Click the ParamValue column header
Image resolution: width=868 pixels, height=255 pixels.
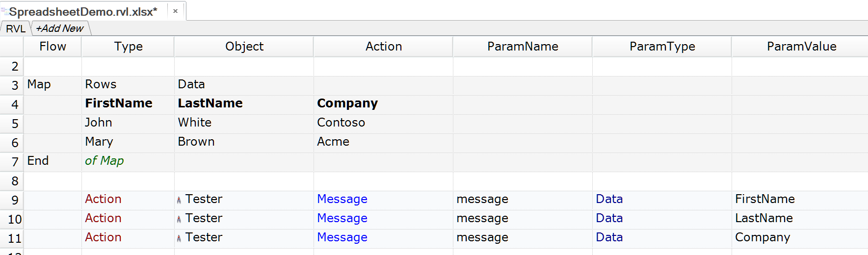801,47
